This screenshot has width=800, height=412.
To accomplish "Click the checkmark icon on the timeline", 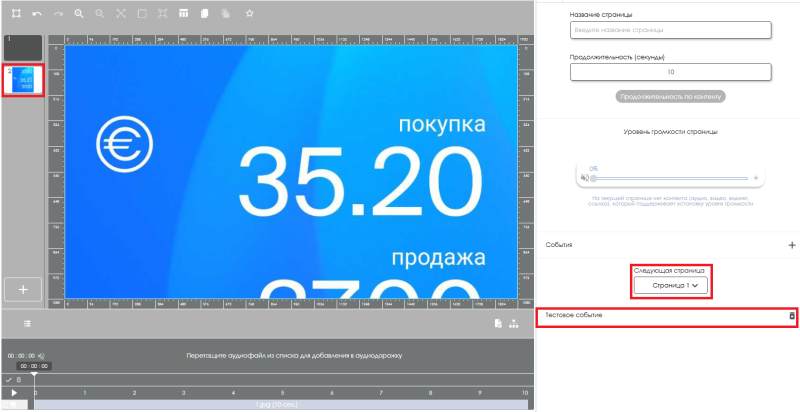I will [x=8, y=380].
